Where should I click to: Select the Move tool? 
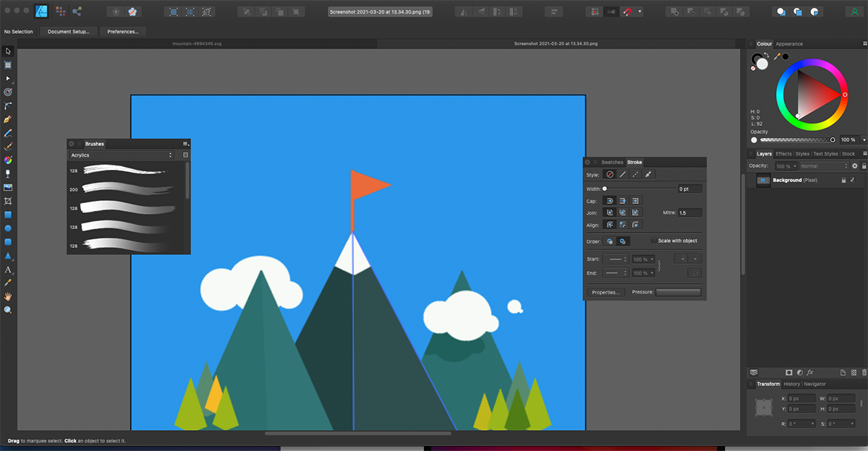click(8, 51)
